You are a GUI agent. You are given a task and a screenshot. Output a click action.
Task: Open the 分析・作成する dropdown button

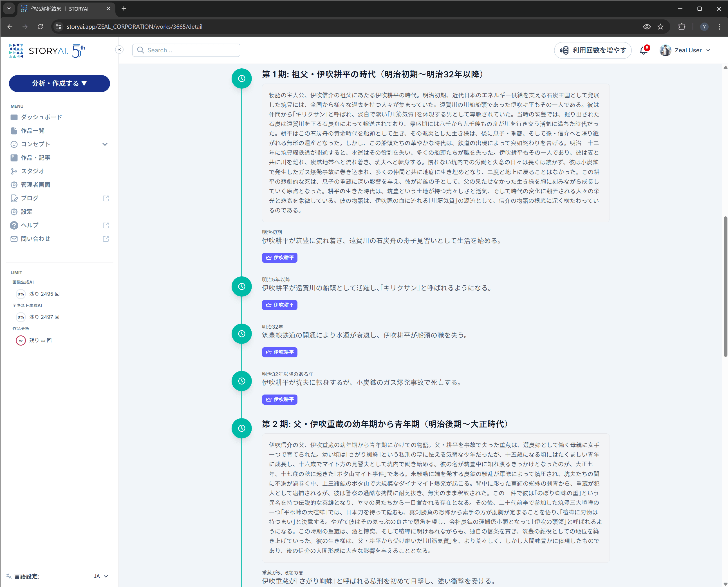pyautogui.click(x=59, y=83)
